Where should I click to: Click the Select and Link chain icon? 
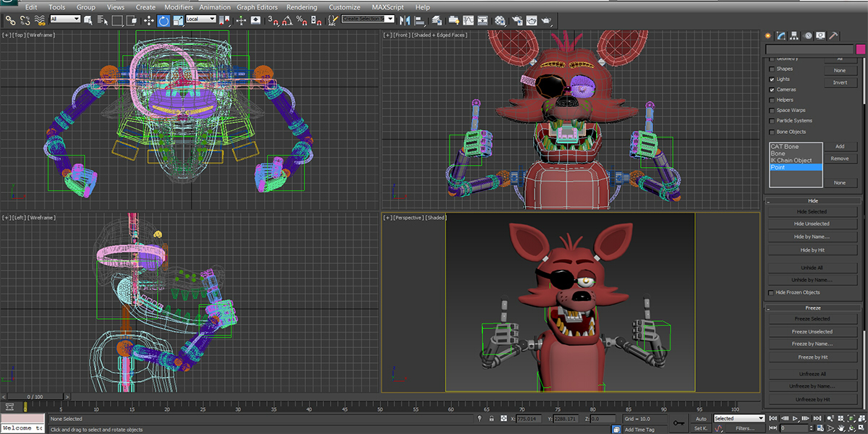click(10, 20)
